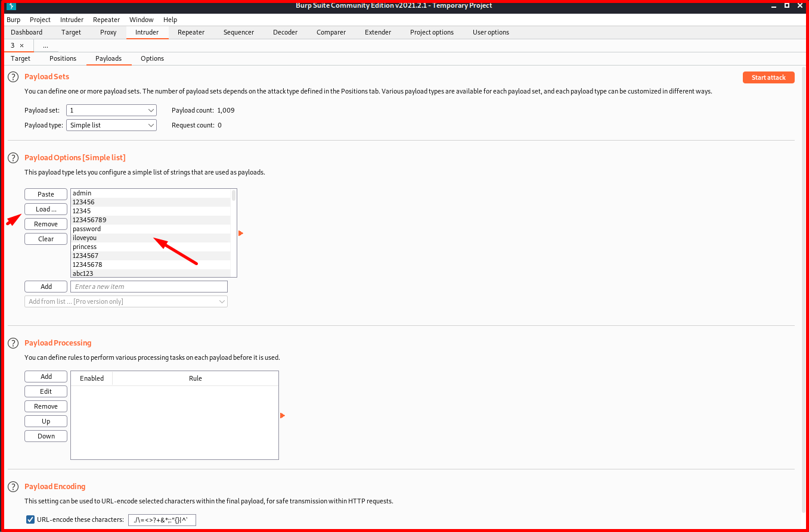Open the Help menu
The image size is (809, 532).
[170, 20]
